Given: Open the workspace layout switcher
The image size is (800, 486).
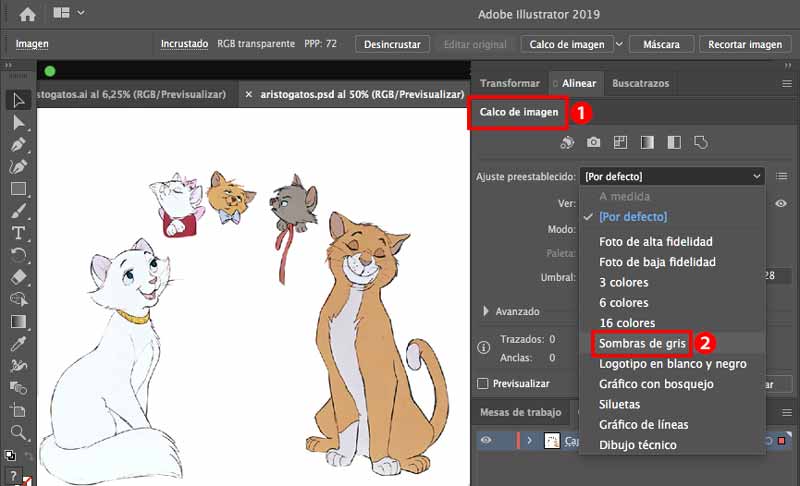Looking at the screenshot, I should click(68, 13).
